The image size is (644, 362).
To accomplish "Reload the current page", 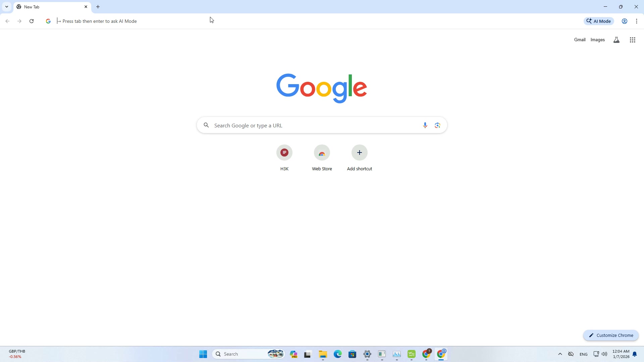I will tap(32, 21).
